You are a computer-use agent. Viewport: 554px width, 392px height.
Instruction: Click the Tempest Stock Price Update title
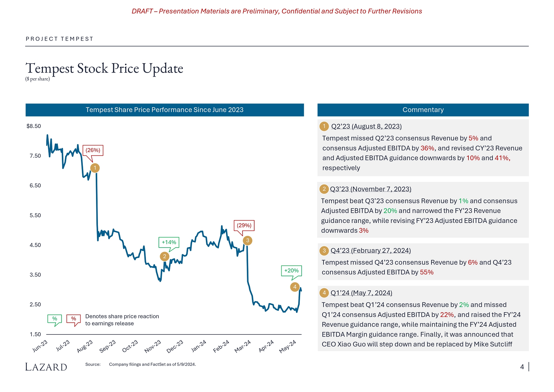(104, 68)
